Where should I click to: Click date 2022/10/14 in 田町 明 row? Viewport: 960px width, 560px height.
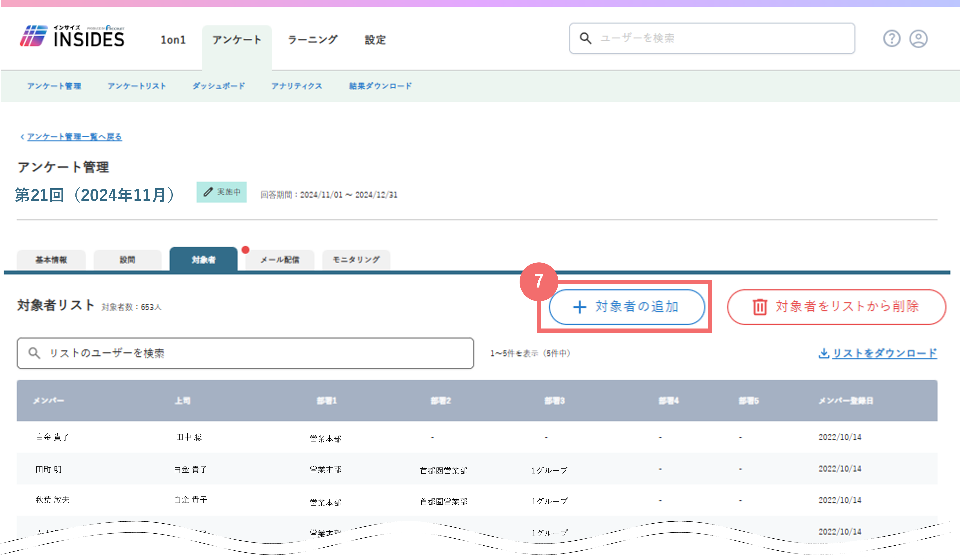(x=840, y=469)
